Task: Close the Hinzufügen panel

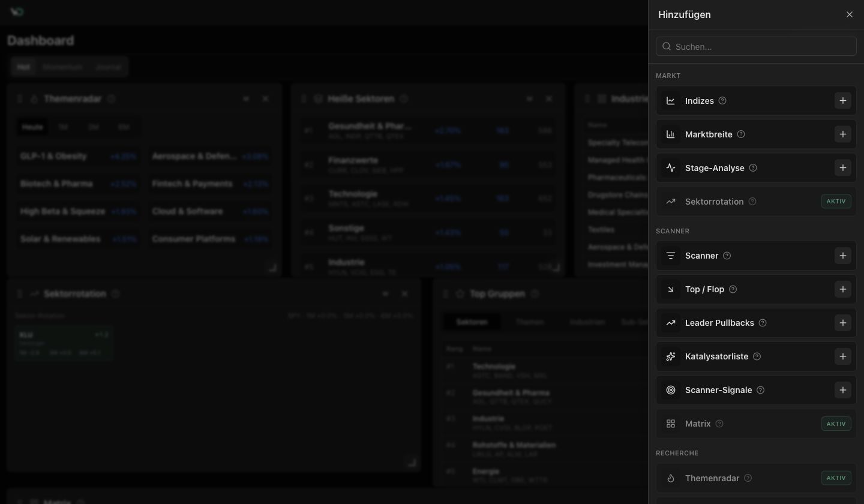Action: coord(849,14)
